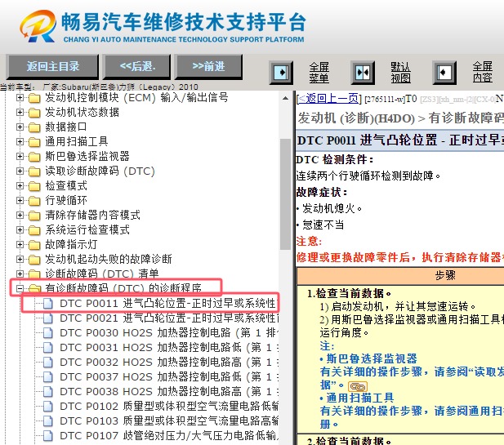
Task: Expand the 故障指示灯 node
Action: click(20, 244)
